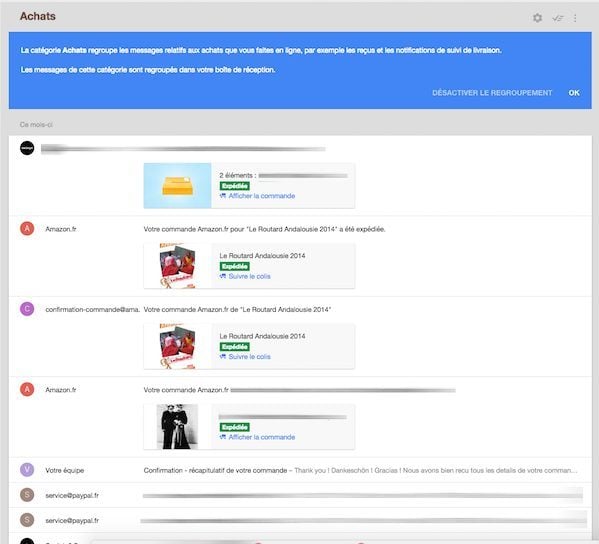Click 'Le Routard Andalousie 2014' title in expédiée card
This screenshot has height=544, width=599.
[x=262, y=256]
